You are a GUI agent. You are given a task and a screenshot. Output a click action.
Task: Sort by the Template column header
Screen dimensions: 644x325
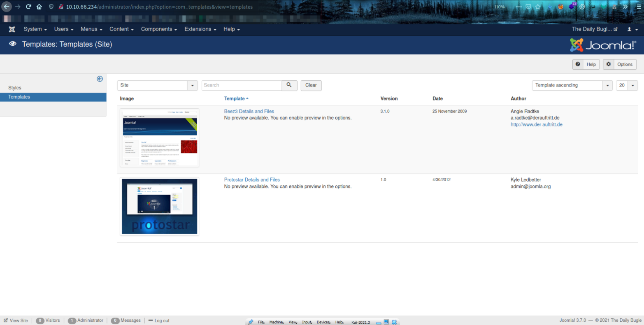pos(236,98)
